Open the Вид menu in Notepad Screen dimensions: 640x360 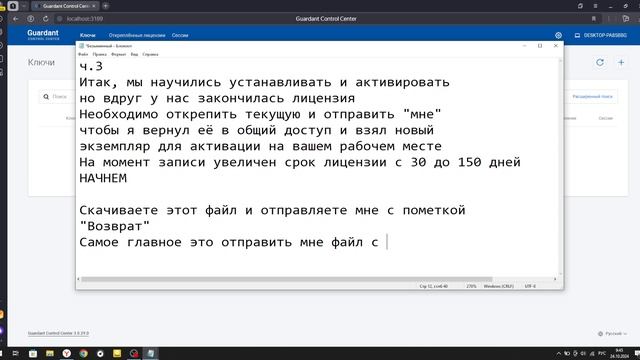134,54
